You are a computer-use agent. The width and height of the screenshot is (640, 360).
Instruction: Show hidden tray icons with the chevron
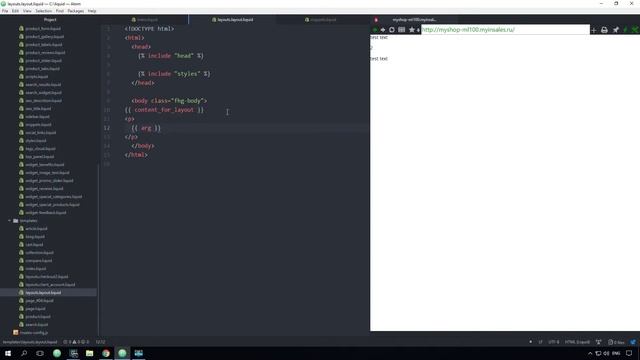point(590,353)
